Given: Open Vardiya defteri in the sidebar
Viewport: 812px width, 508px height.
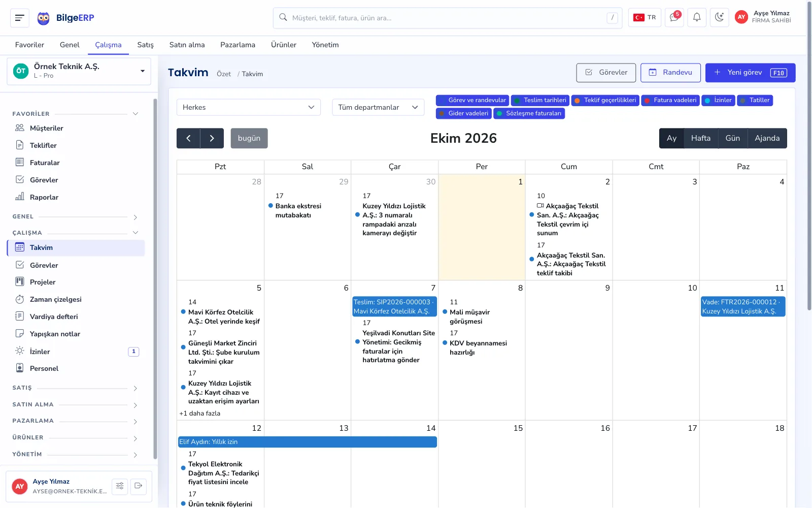Looking at the screenshot, I should (76, 316).
